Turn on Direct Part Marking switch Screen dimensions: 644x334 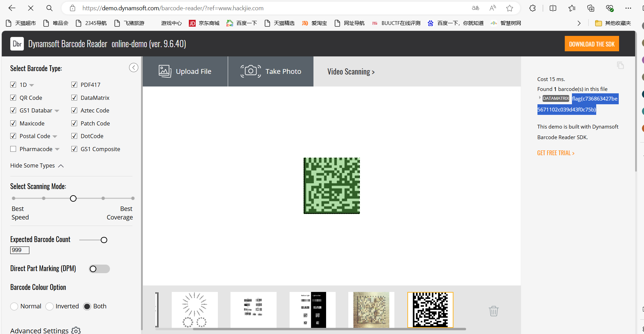(x=99, y=269)
